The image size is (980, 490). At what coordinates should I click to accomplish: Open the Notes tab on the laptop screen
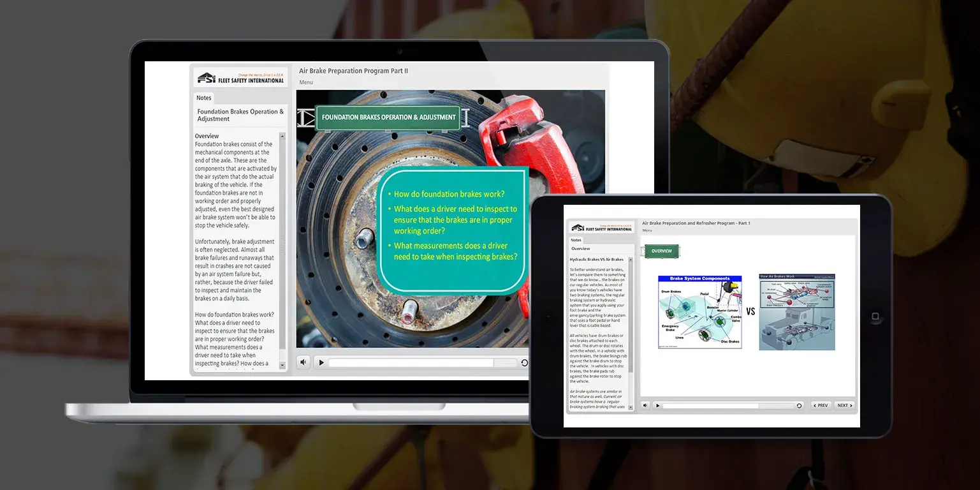[203, 98]
